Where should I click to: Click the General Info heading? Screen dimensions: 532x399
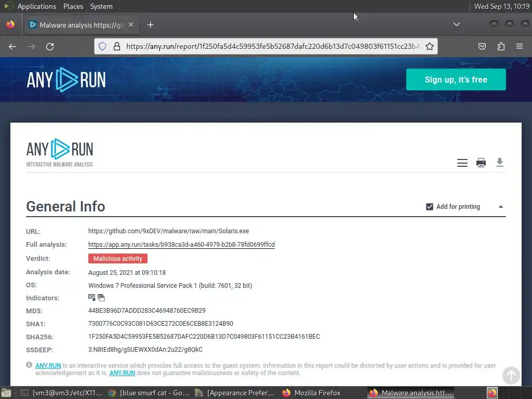[x=65, y=206]
